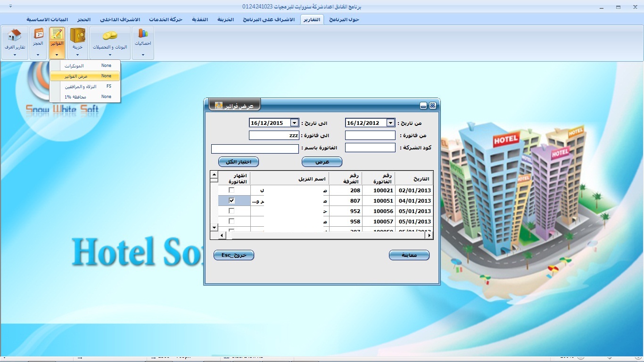Image resolution: width=644 pixels, height=362 pixels.
Task: Open the treasury (خزينة) safe icon
Action: pos(77,35)
